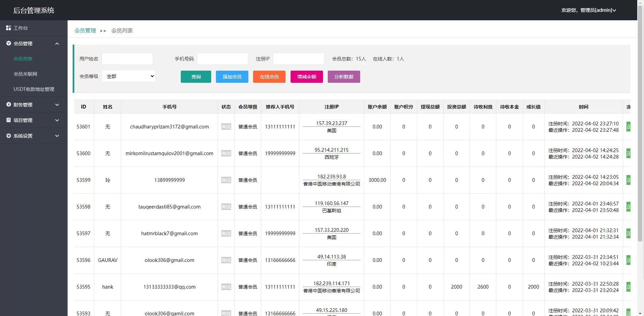
Task: Toggle green freeze status for member 53595
Action: tap(628, 287)
